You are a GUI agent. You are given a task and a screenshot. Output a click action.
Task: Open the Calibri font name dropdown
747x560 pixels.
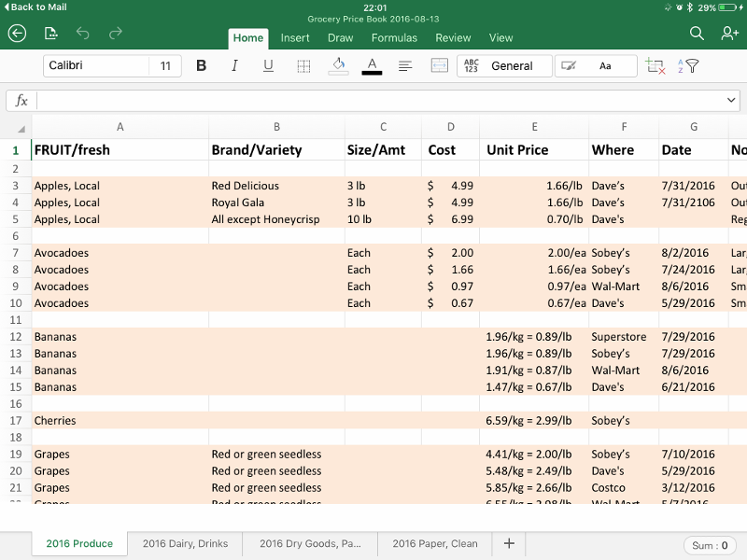pos(95,66)
